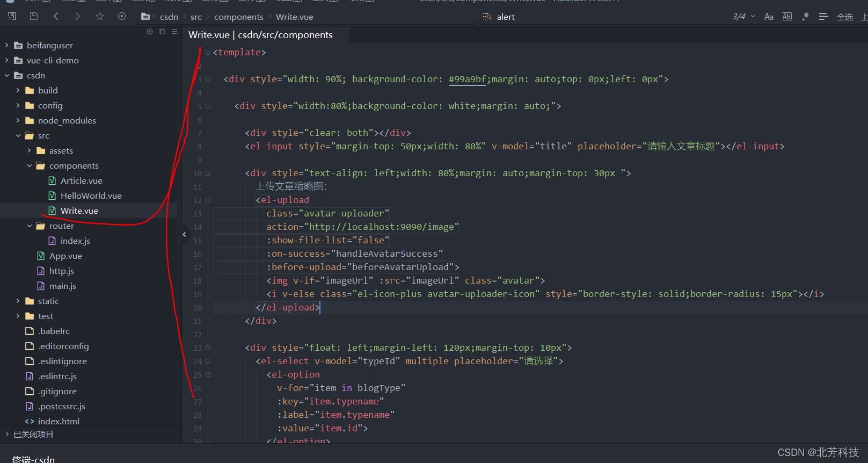
Task: Toggle the multi-line search lines icon
Action: click(x=823, y=17)
